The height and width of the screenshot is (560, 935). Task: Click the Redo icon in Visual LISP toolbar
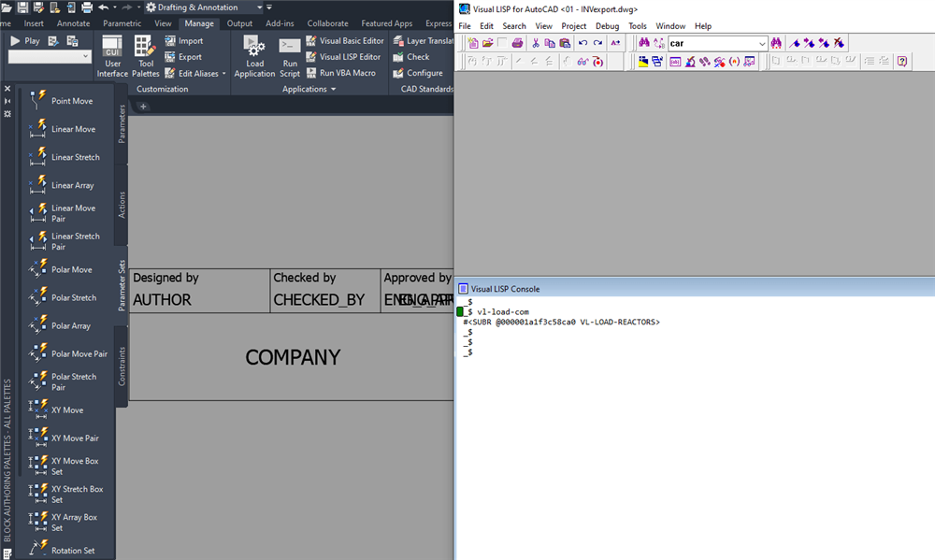coord(597,43)
